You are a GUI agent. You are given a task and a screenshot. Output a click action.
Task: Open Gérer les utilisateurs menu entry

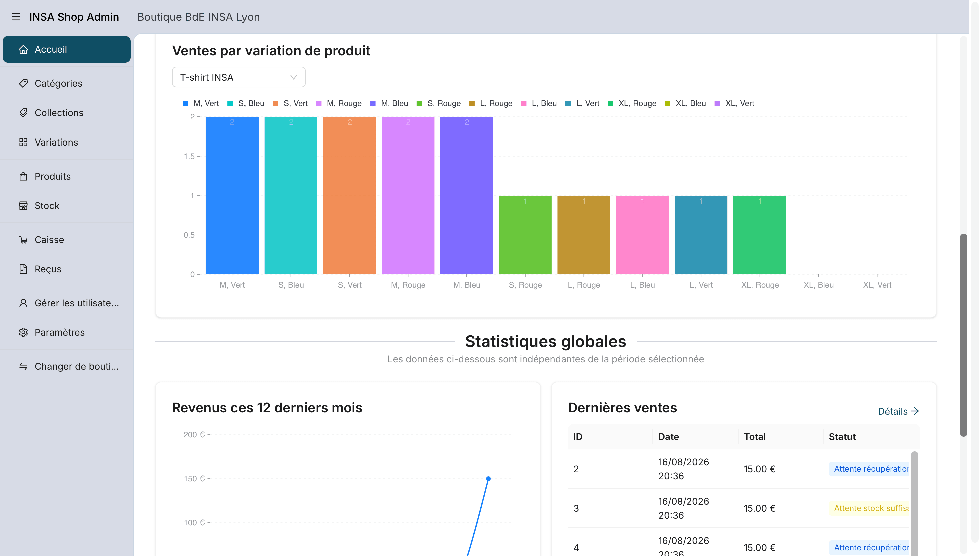(67, 303)
